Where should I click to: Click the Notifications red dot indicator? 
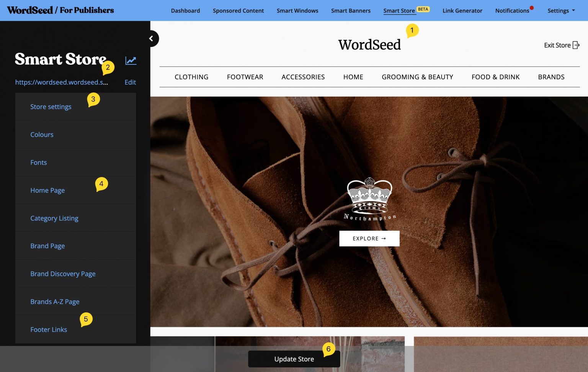point(531,7)
